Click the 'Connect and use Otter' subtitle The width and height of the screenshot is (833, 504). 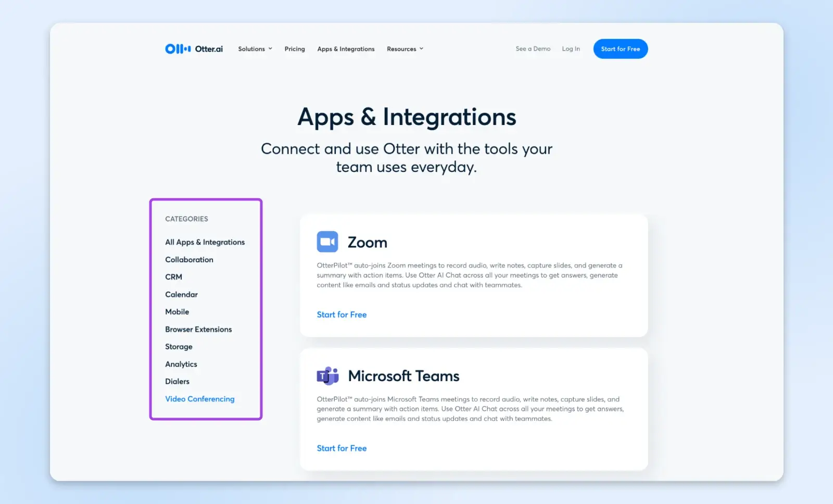pos(407,158)
